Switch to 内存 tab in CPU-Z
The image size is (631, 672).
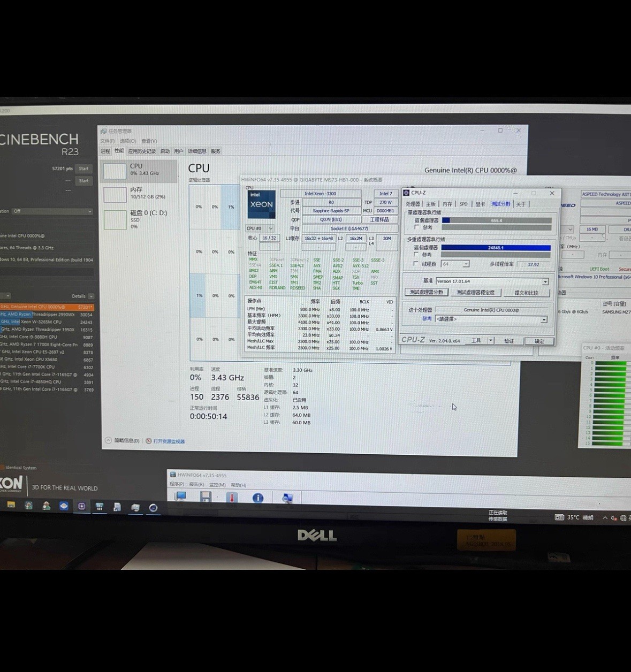click(x=447, y=204)
